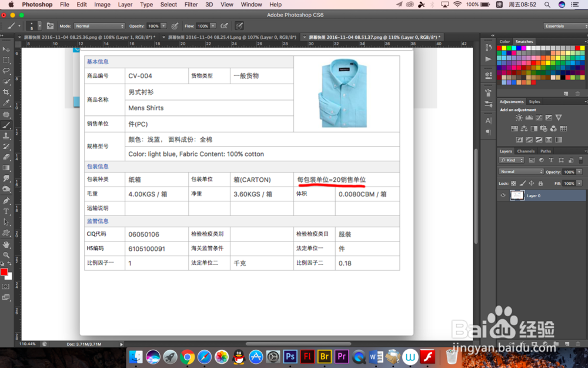Open the Character panel icon
Viewport: 588px width, 368px height.
[x=488, y=121]
